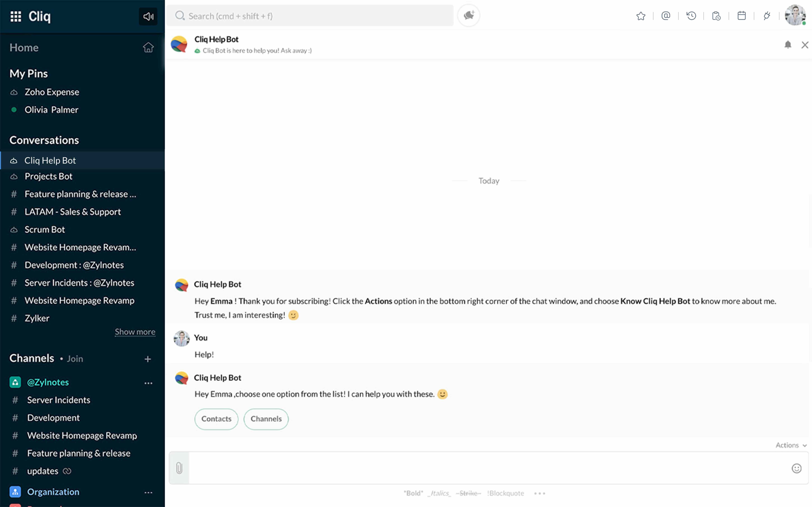Open the calendar icon in top bar
The height and width of the screenshot is (507, 812).
pos(742,16)
